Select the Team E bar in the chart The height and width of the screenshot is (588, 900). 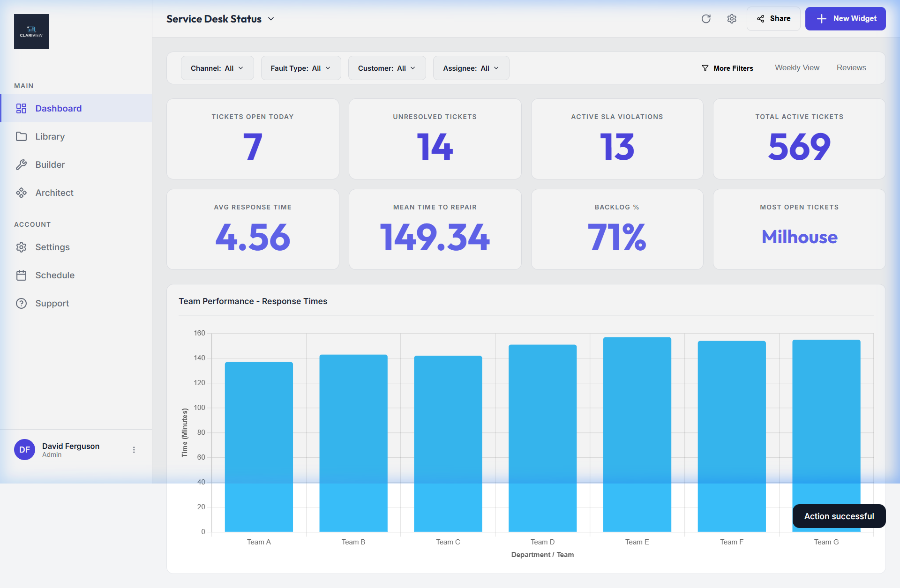point(637,436)
